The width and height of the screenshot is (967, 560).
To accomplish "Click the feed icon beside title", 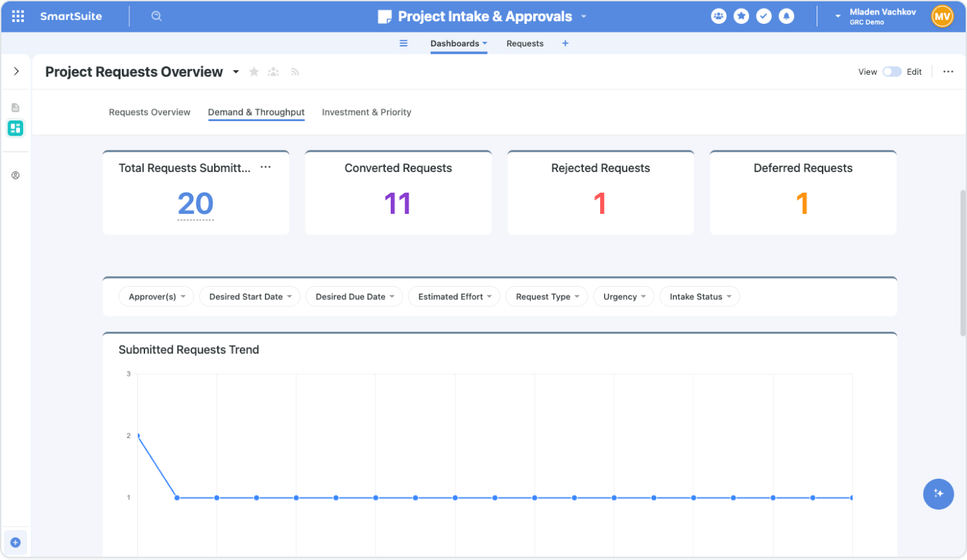I will (x=295, y=71).
